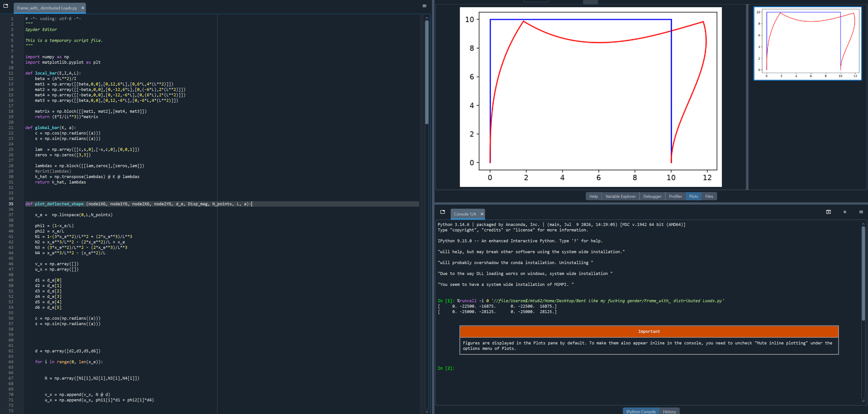Click 'for i in range(0, len(x_e)):' line
The width and height of the screenshot is (868, 414).
click(x=69, y=362)
